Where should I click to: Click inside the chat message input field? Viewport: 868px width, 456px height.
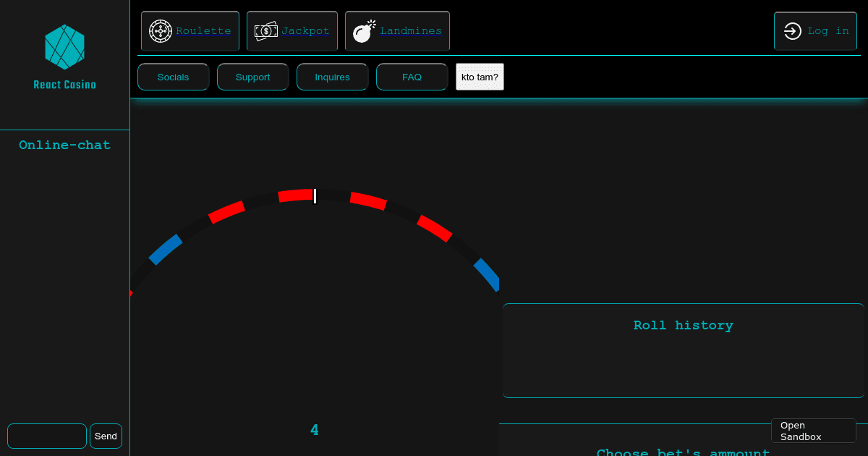pyautogui.click(x=46, y=436)
